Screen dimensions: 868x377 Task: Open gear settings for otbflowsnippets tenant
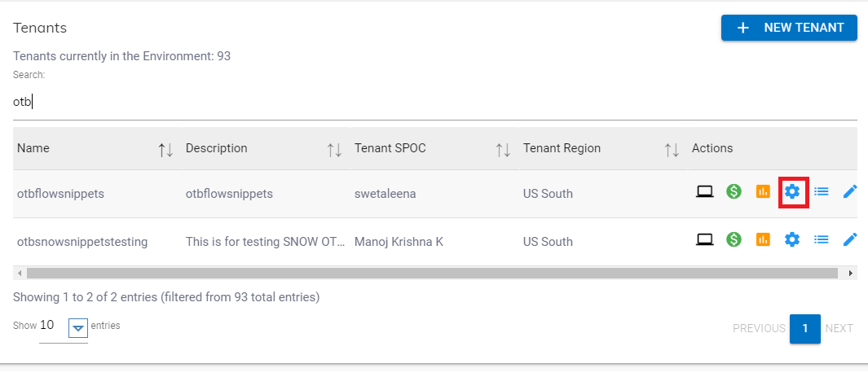[x=792, y=192]
